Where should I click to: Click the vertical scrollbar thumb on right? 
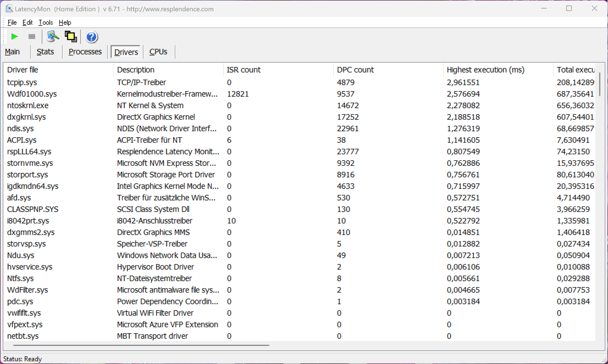coord(599,84)
